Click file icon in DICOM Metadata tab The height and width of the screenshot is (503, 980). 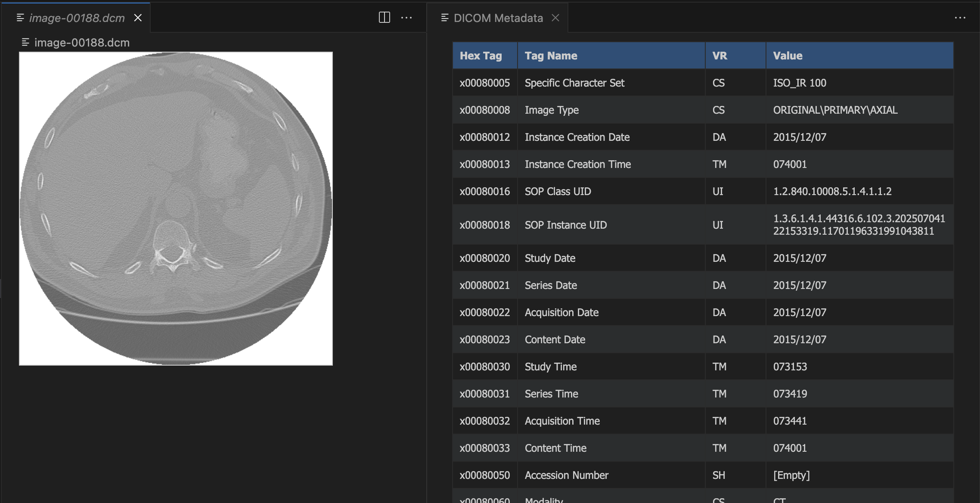[445, 18]
